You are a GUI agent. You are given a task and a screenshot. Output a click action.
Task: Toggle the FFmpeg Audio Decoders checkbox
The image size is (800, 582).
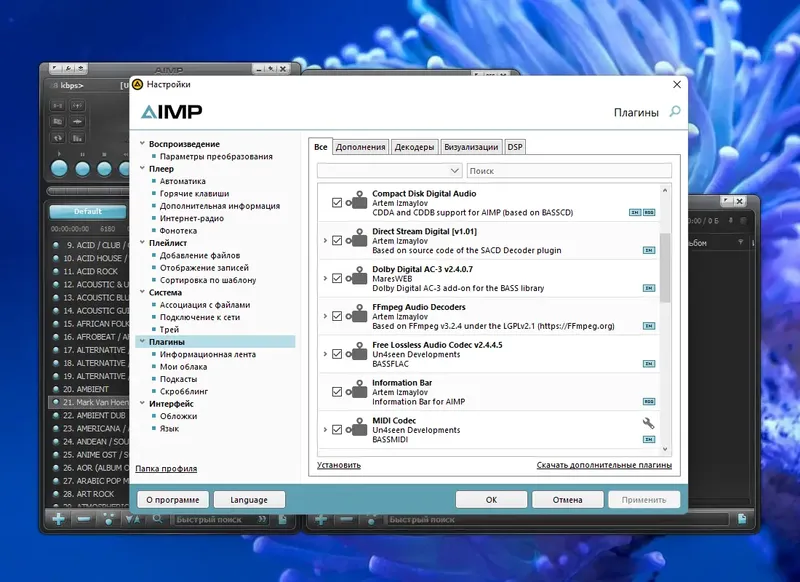pyautogui.click(x=337, y=316)
